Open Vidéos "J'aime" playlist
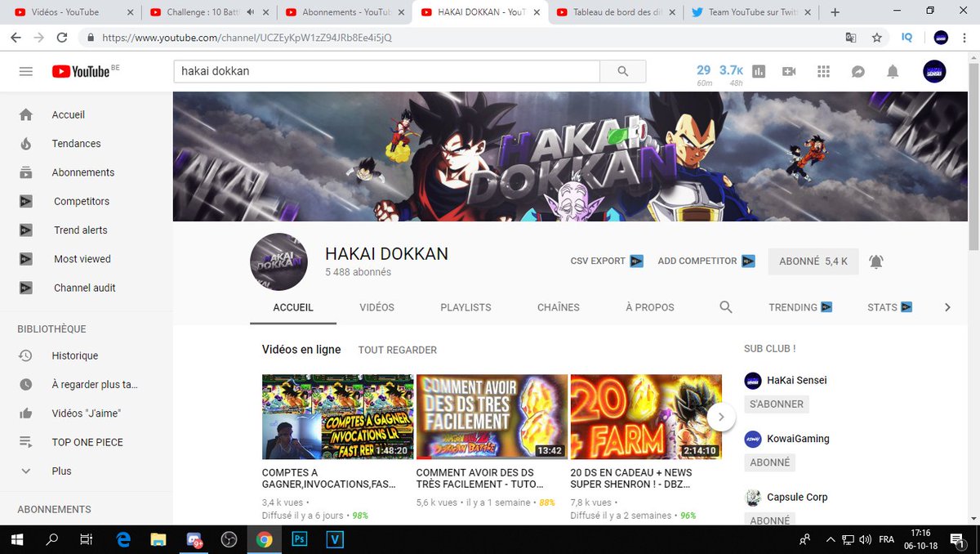 86,413
